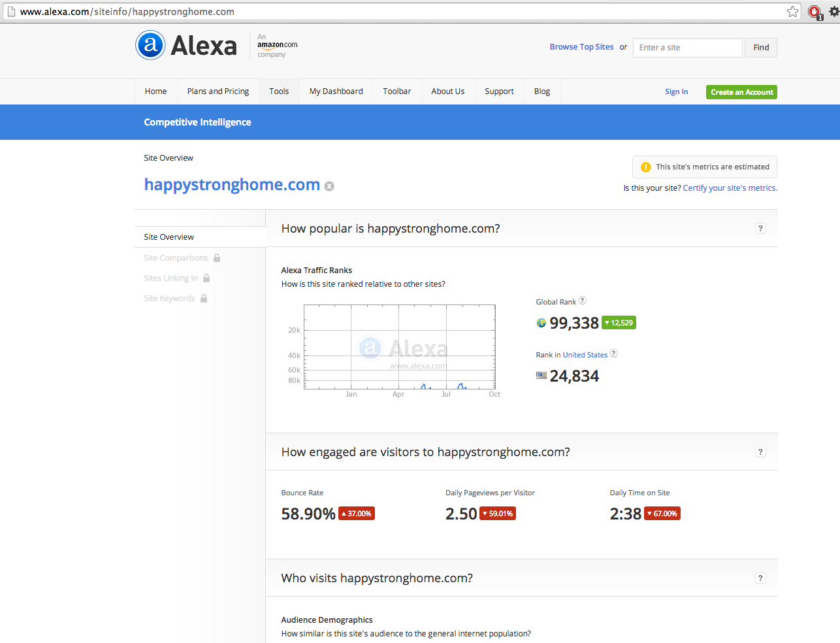Click the global rank value 99,338
Viewport: 840px width, 643px height.
coord(574,323)
